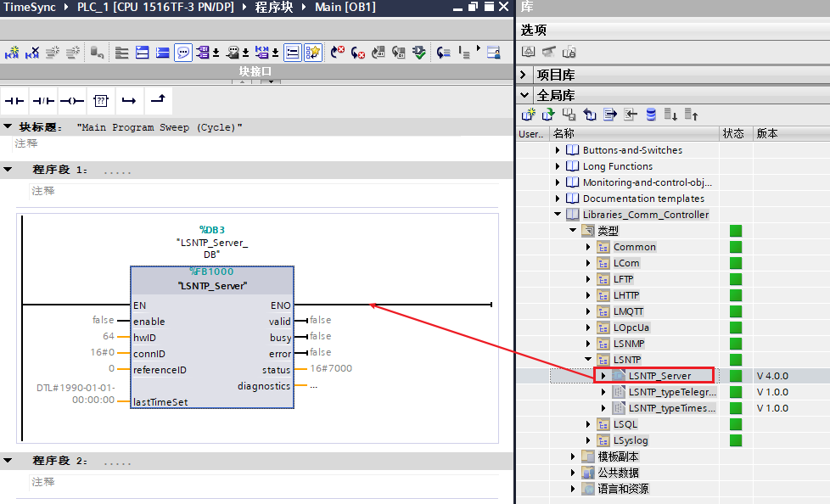830x504 pixels.
Task: Click the insert network toolbar icon
Action: [x=12, y=53]
